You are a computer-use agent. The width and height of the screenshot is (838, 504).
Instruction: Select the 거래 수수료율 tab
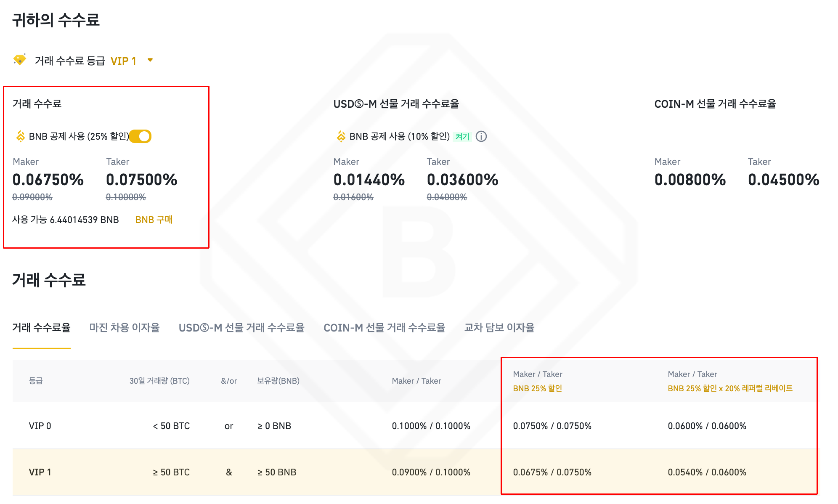(x=41, y=327)
